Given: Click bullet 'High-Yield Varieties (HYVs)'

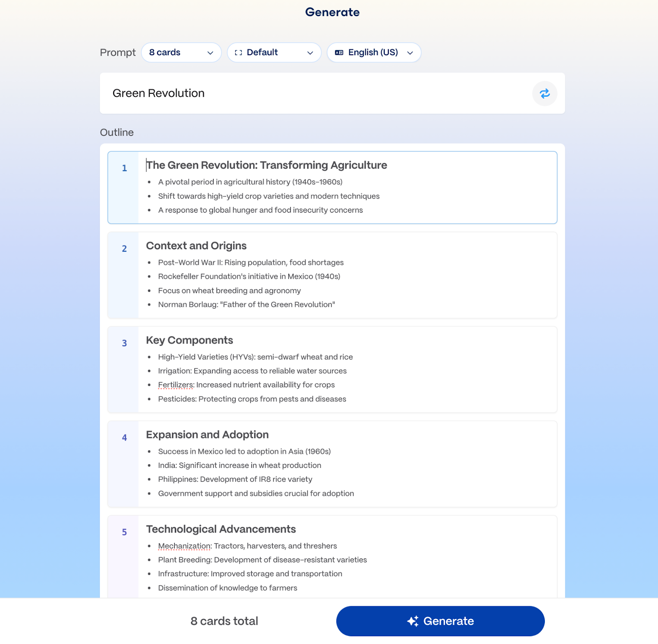Looking at the screenshot, I should [x=255, y=357].
